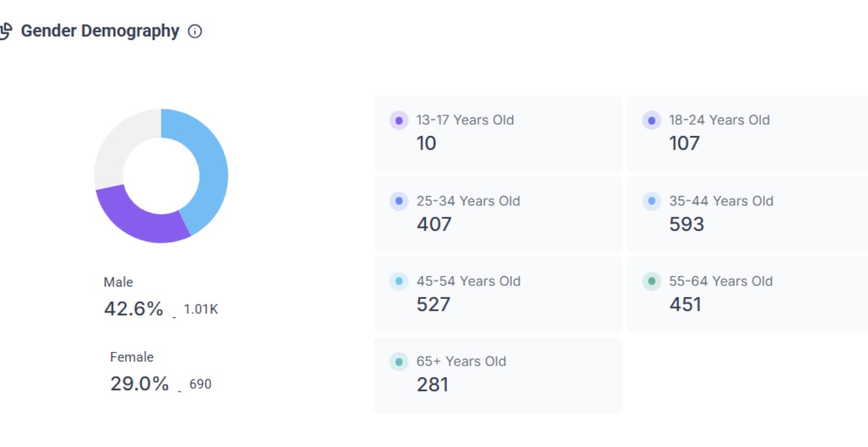This screenshot has height=447, width=868.
Task: Click the pie chart icon before the title
Action: (5, 32)
